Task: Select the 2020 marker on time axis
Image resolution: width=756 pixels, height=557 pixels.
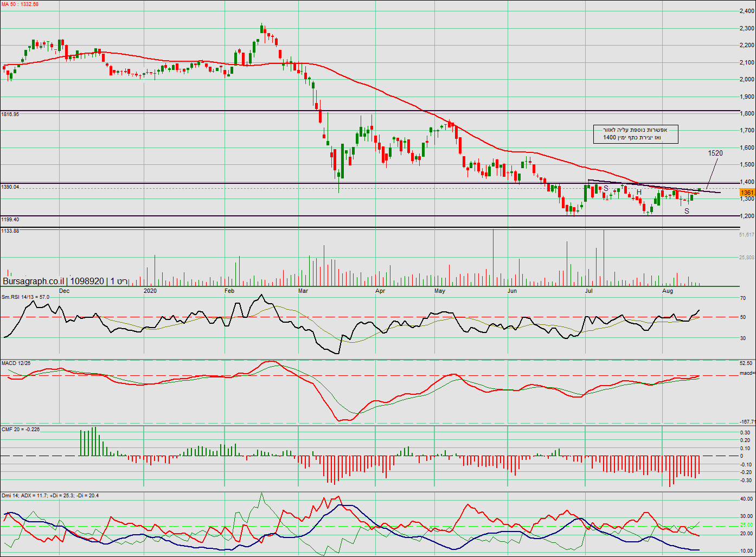Action: (x=150, y=291)
